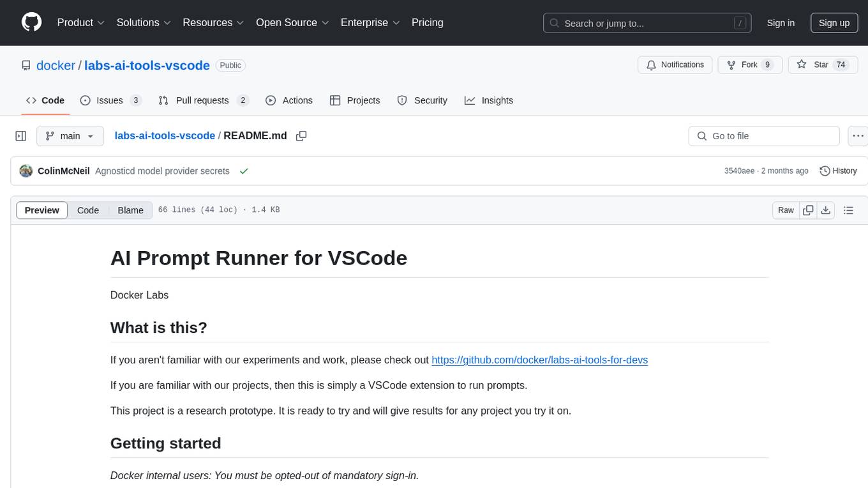Open the ColinMcNeil author link
The height and width of the screenshot is (488, 868).
(64, 171)
